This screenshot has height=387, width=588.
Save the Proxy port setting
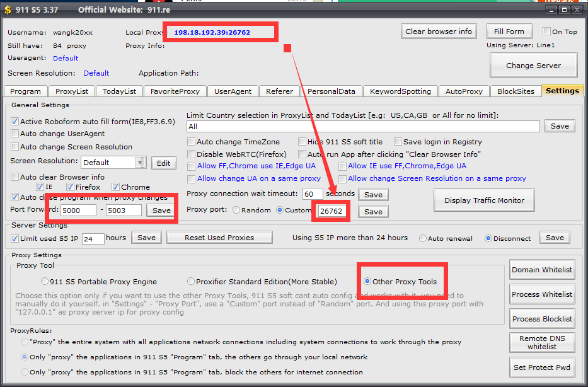pos(373,212)
